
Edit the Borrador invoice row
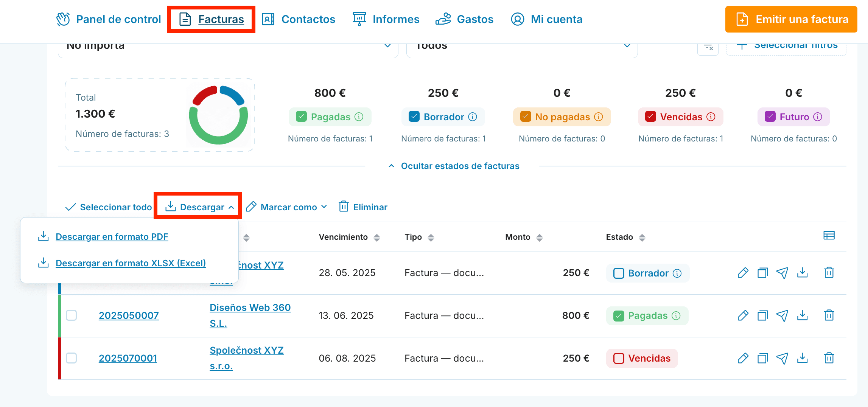coord(743,273)
